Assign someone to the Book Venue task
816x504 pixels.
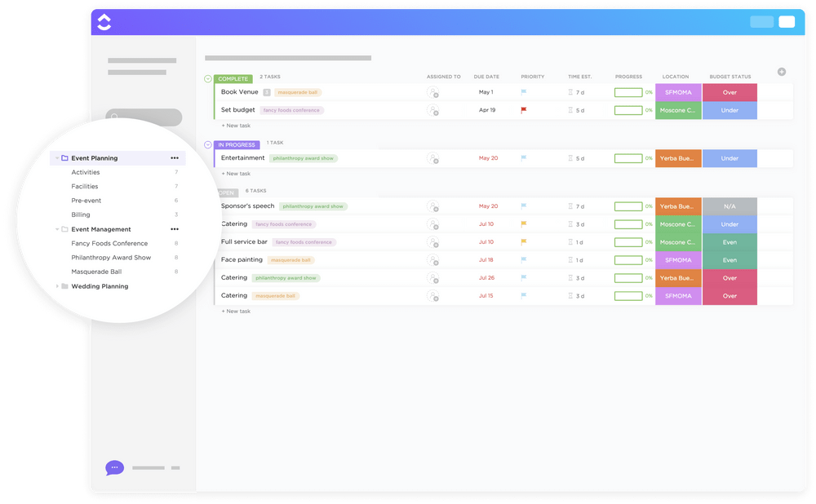tap(433, 92)
